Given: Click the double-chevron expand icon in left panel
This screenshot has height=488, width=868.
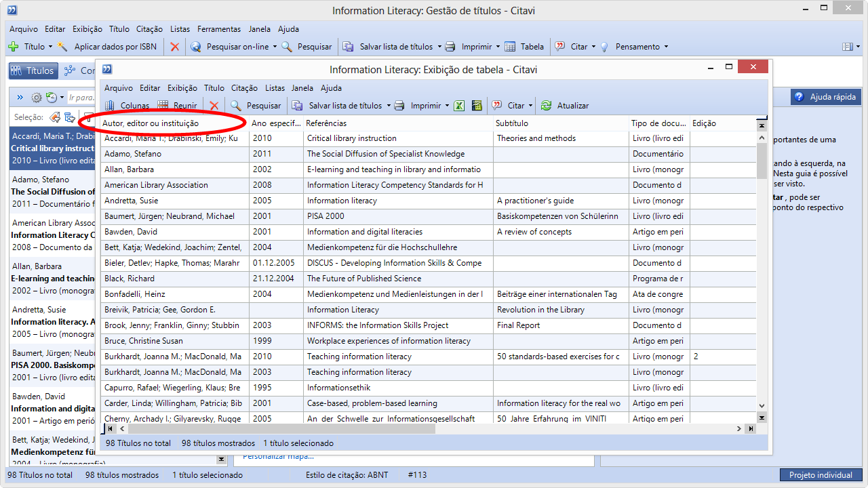Looking at the screenshot, I should tap(20, 98).
